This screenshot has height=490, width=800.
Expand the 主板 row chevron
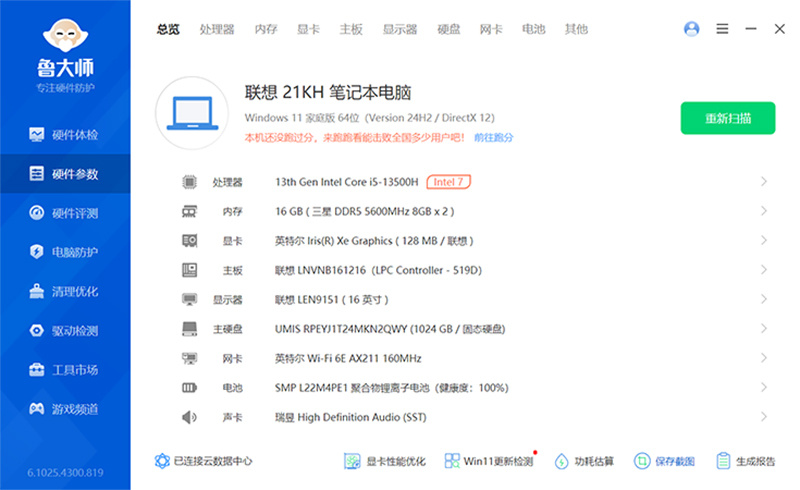(x=764, y=270)
